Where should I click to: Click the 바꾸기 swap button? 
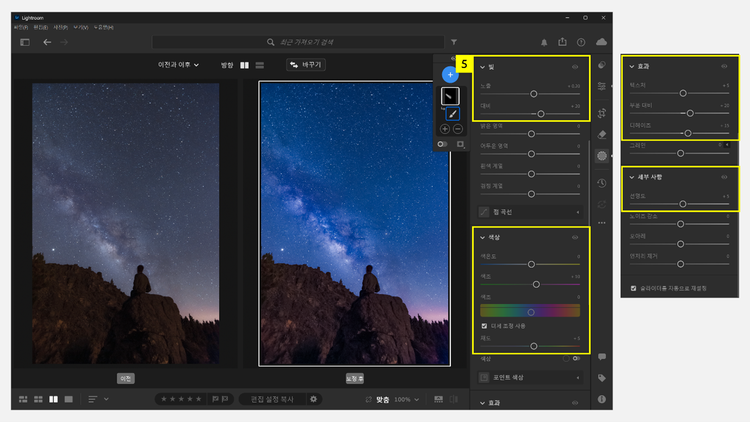305,65
